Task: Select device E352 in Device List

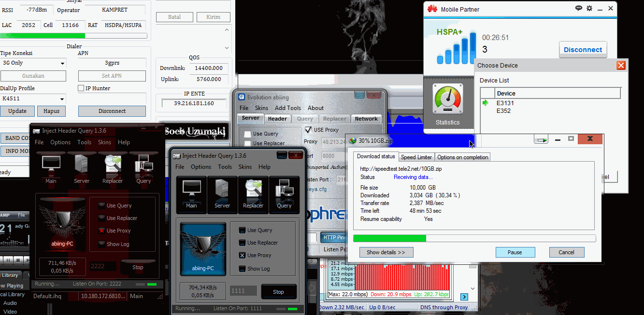Action: (x=503, y=111)
